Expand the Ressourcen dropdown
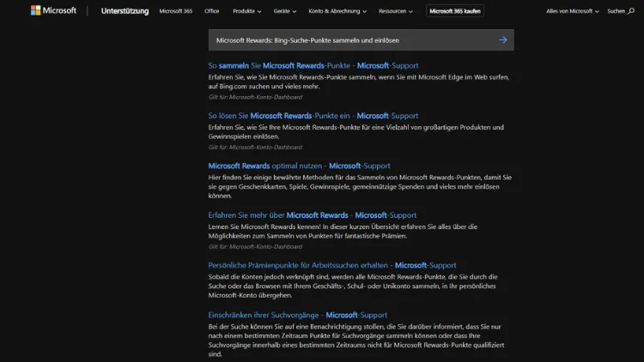This screenshot has width=644, height=362. [x=396, y=11]
